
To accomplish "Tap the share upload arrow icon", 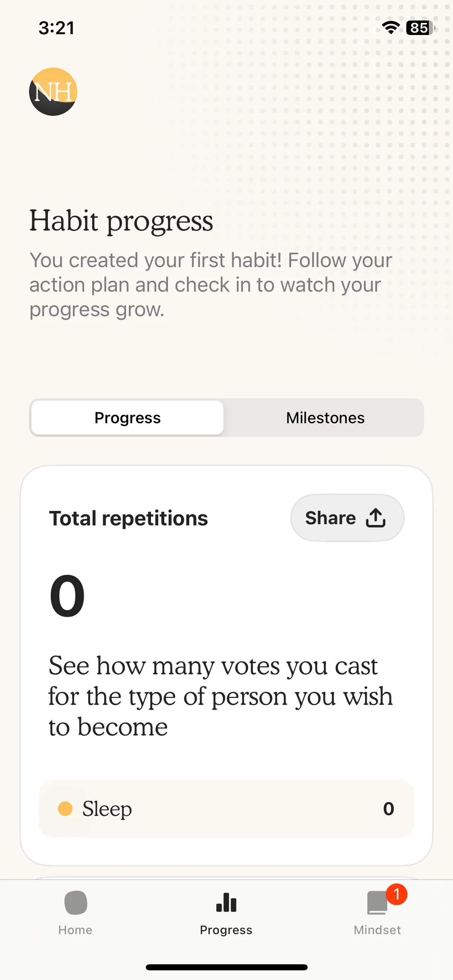I will 376,518.
